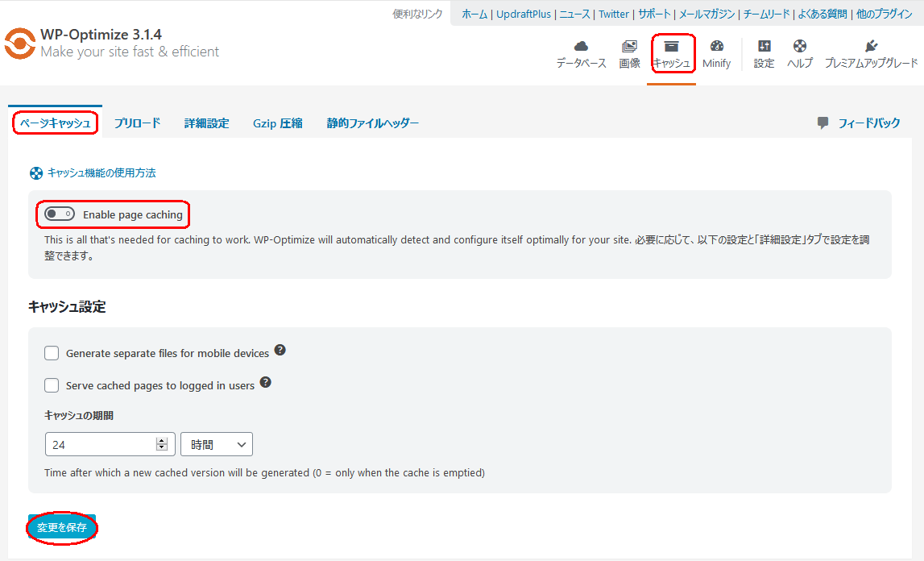Image resolution: width=924 pixels, height=561 pixels.
Task: Check Generate separate files for mobile devices
Action: click(52, 353)
